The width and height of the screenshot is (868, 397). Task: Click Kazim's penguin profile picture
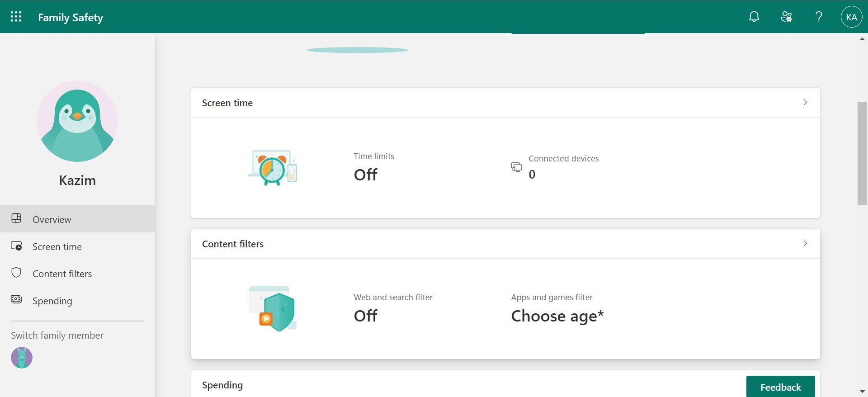coord(77,121)
